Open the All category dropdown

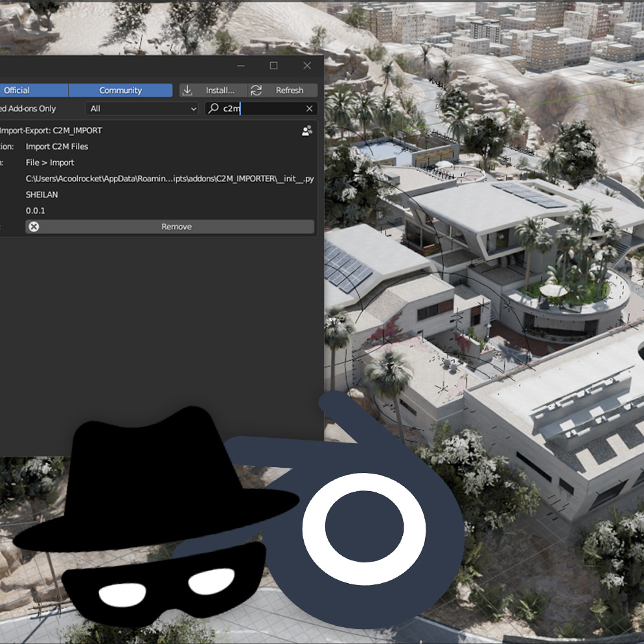[142, 108]
